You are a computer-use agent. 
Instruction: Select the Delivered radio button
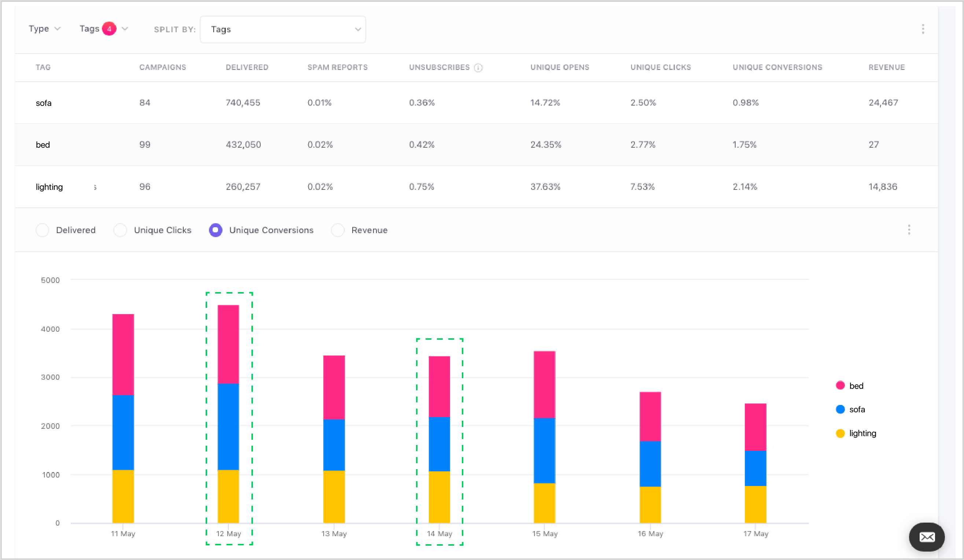[42, 230]
